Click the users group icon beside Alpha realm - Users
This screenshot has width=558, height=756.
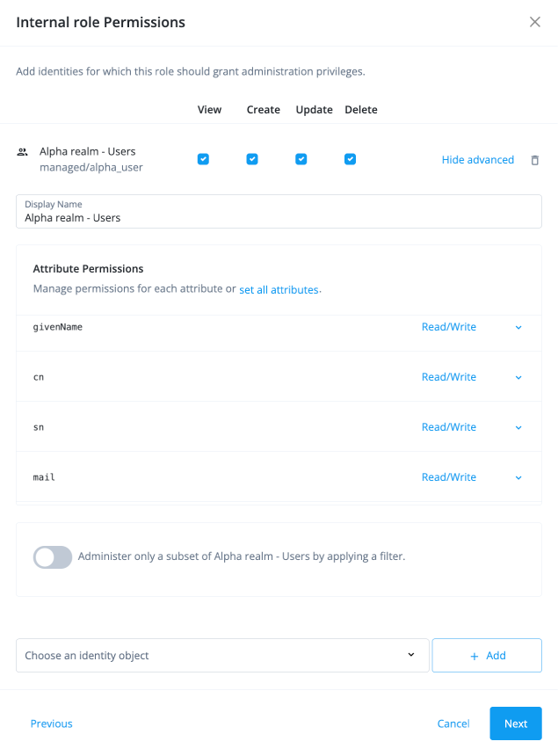coord(22,152)
